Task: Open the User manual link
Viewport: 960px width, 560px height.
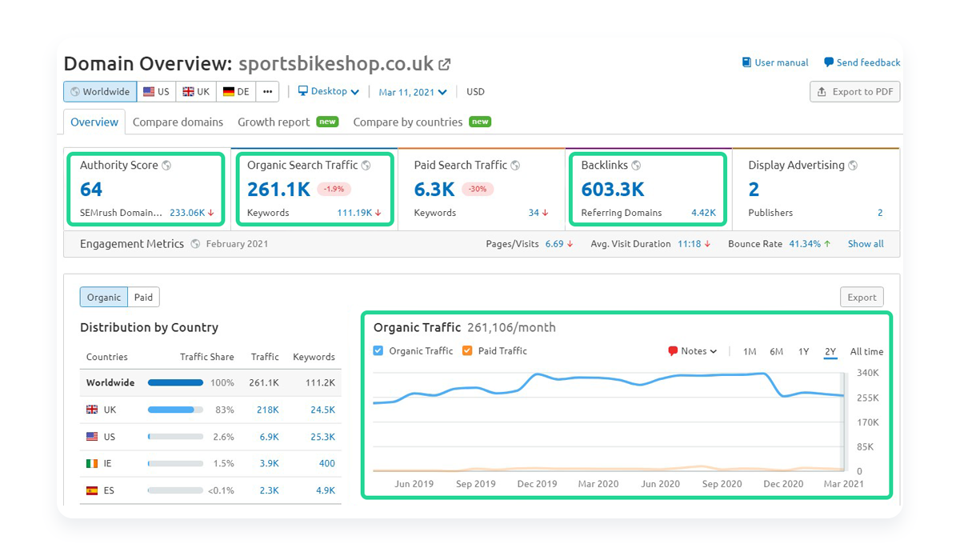Action: (x=775, y=62)
